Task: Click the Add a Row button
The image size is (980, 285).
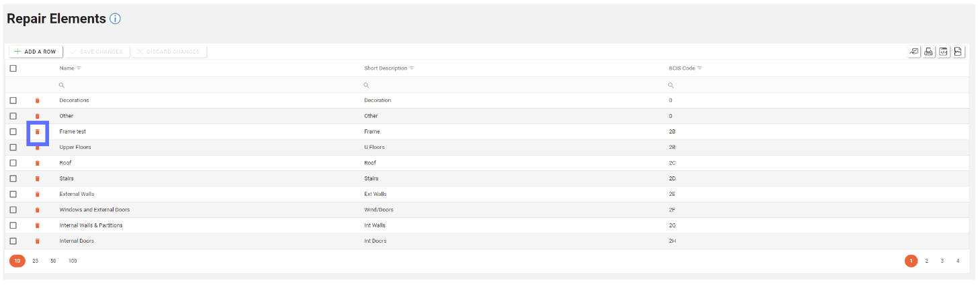Action: (36, 52)
